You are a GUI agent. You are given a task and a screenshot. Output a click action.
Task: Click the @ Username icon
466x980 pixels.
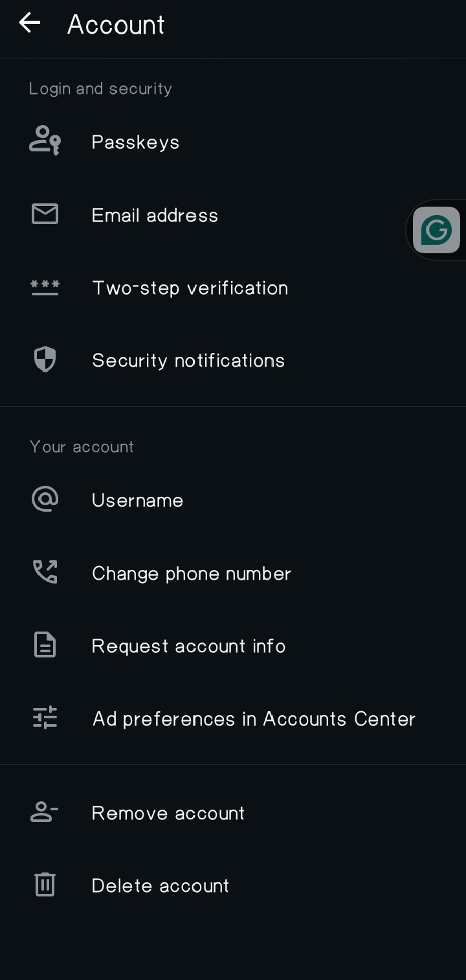45,499
